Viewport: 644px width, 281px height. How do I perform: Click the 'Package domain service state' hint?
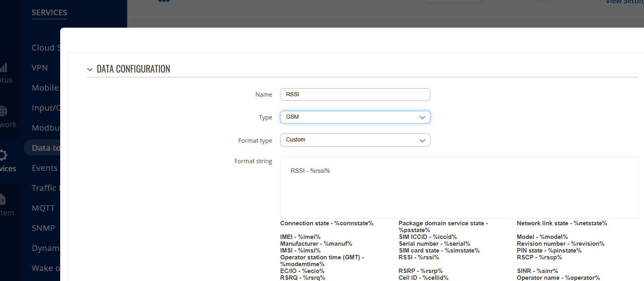coord(443,226)
